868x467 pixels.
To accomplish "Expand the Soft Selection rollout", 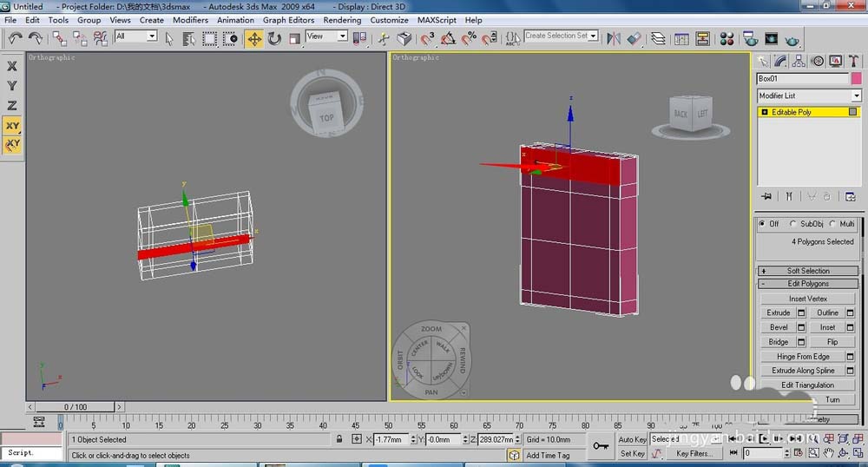I will 808,271.
